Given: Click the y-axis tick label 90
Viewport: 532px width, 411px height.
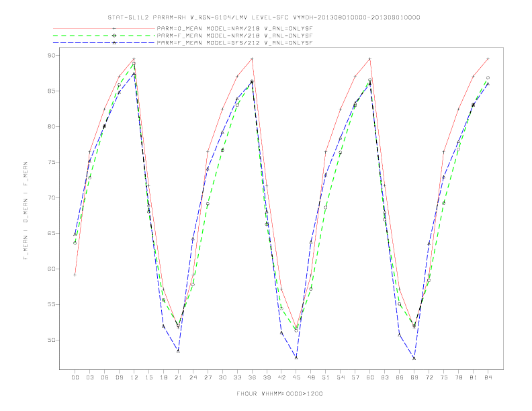Looking at the screenshot, I should (x=52, y=55).
